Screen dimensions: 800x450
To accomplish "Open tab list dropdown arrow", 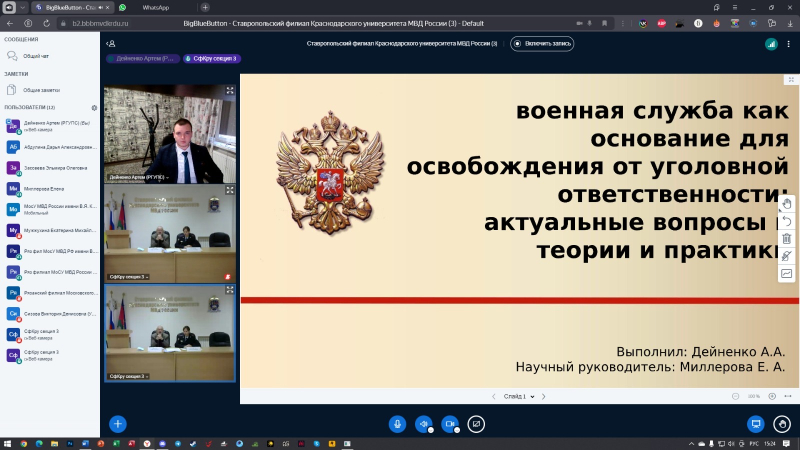I will pyautogui.click(x=22, y=8).
